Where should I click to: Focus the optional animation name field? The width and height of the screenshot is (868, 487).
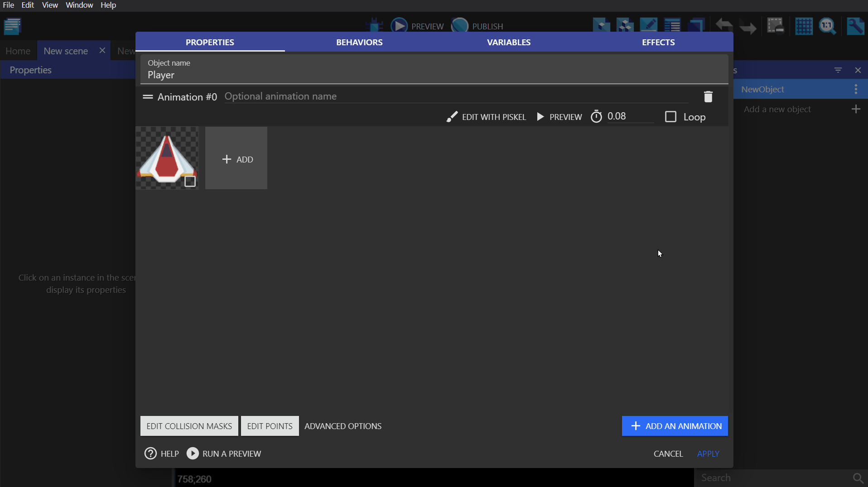pos(453,96)
